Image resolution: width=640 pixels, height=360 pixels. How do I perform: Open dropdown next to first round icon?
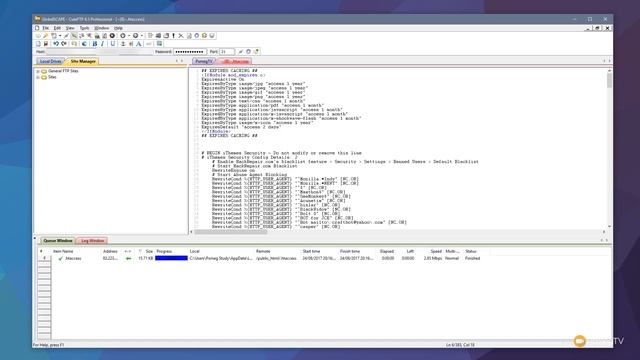[x=129, y=36]
